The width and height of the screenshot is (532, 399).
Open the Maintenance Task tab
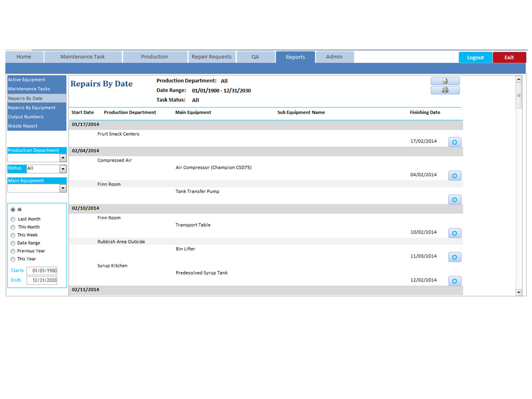click(82, 57)
